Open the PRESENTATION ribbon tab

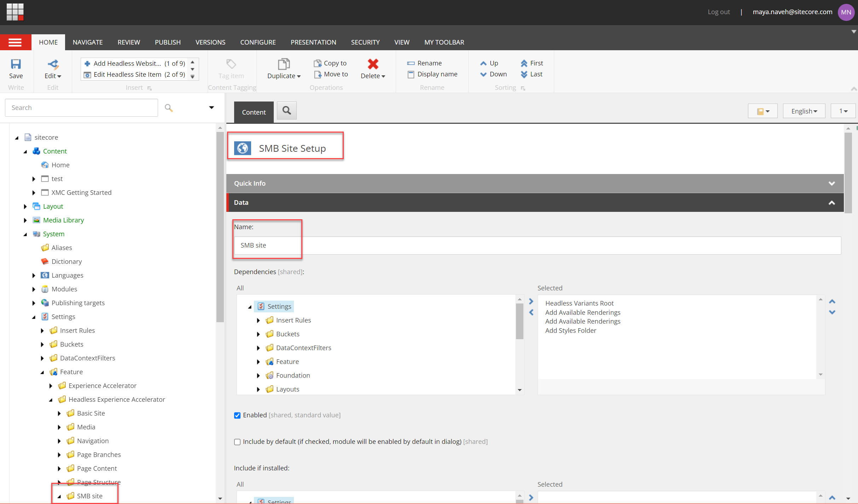pyautogui.click(x=313, y=42)
